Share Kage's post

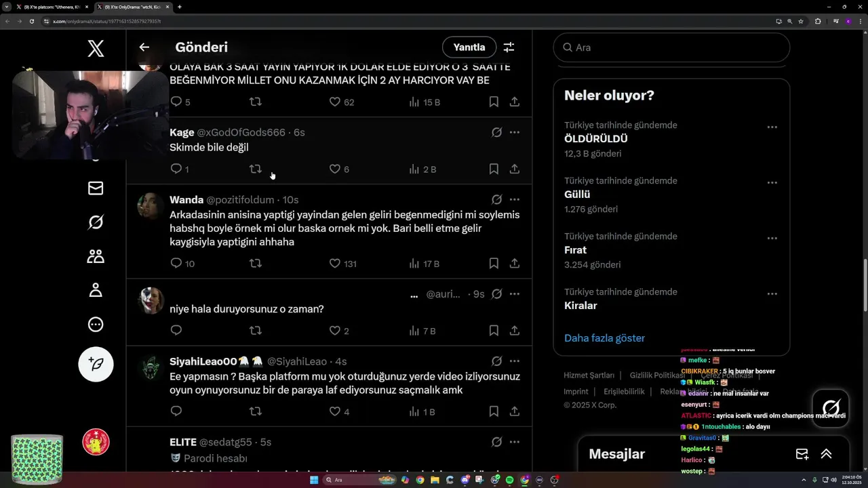[x=515, y=169]
